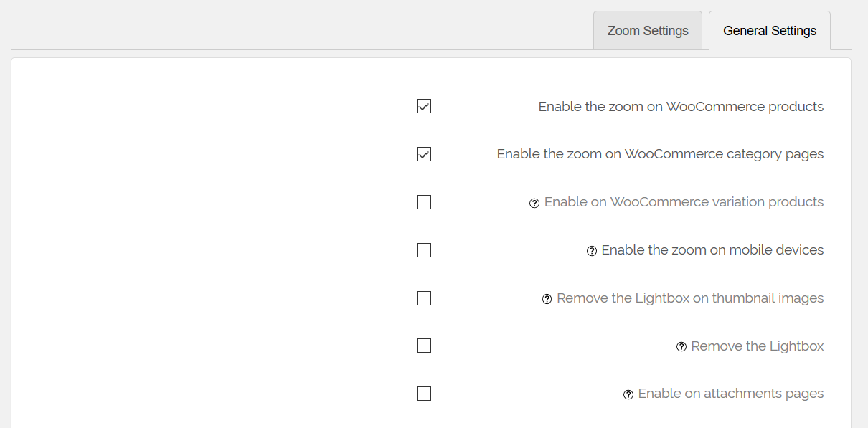Click help icon beside mobile devices option
The image size is (868, 428).
click(591, 251)
